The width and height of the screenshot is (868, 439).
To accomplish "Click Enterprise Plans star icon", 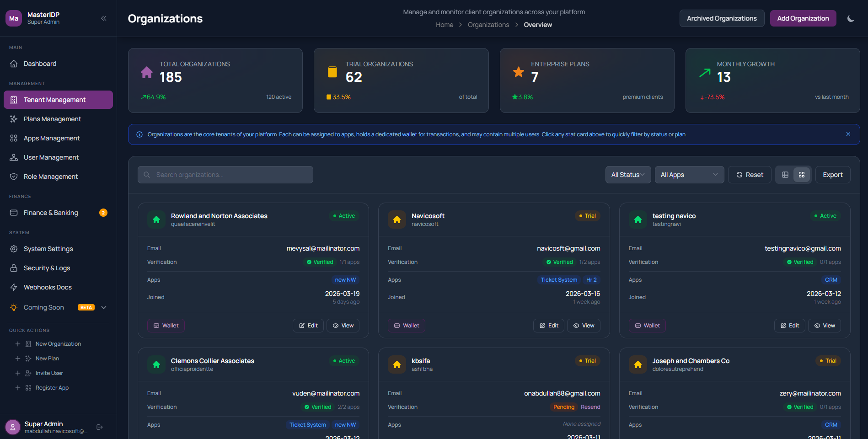I will coord(519,72).
